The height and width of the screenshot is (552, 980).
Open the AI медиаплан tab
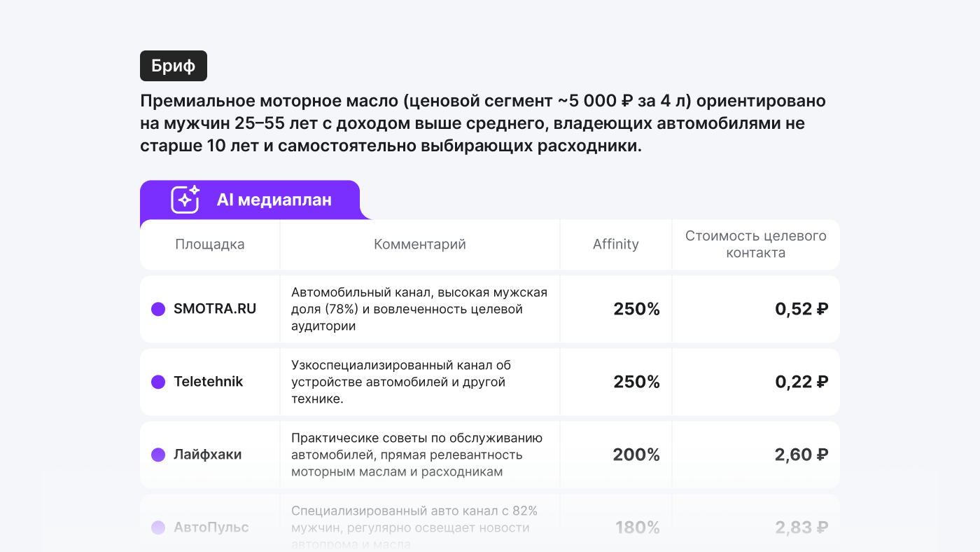[x=274, y=200]
